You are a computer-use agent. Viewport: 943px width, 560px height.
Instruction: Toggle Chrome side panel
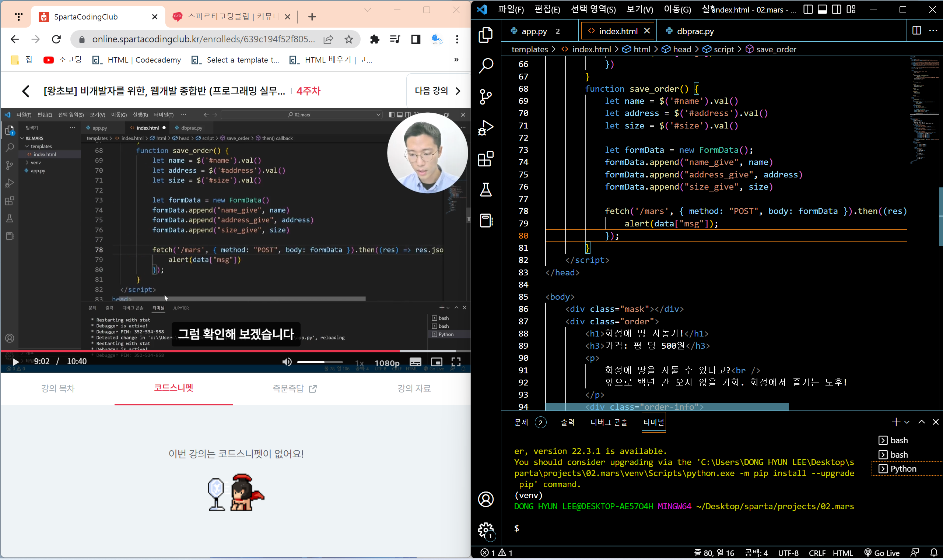(416, 39)
